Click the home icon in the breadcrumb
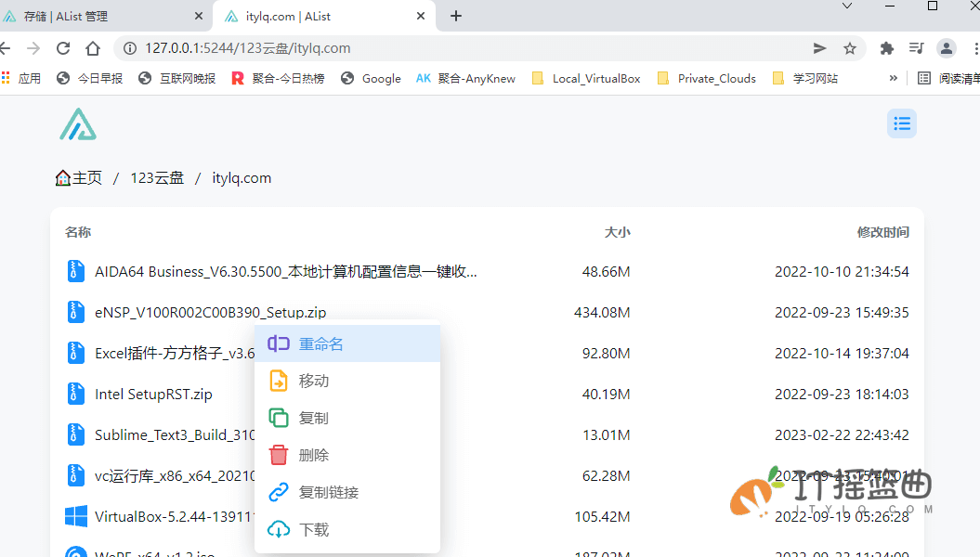This screenshot has height=557, width=980. coord(61,176)
